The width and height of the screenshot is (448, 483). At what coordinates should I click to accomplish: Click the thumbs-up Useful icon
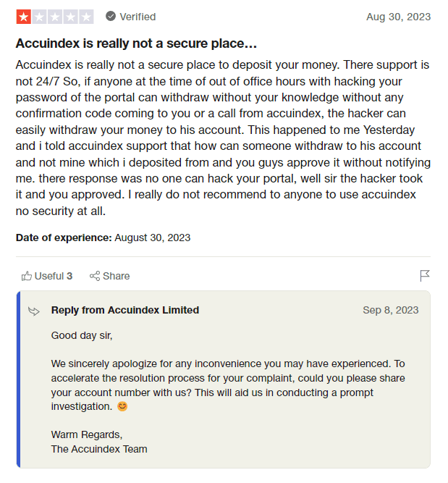tap(27, 276)
